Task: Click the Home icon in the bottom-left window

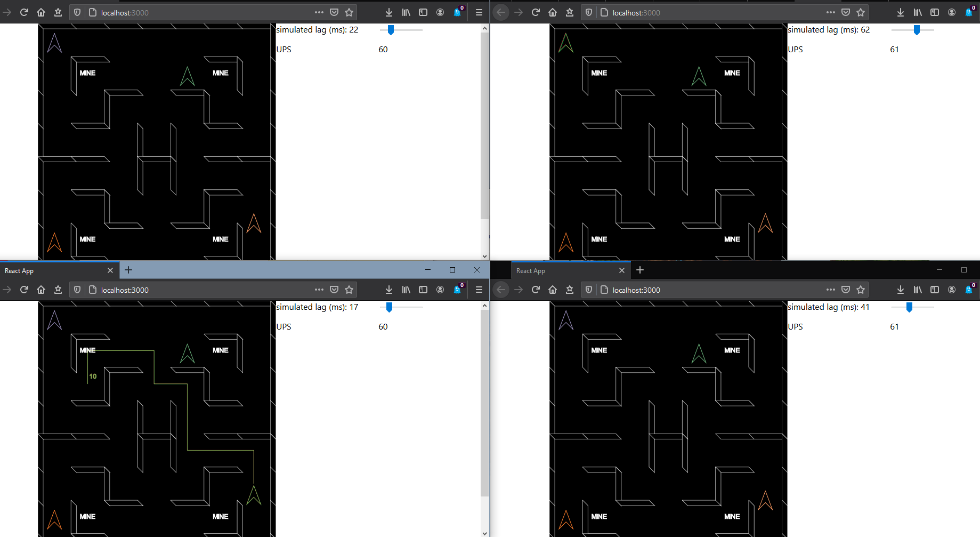Action: [41, 290]
